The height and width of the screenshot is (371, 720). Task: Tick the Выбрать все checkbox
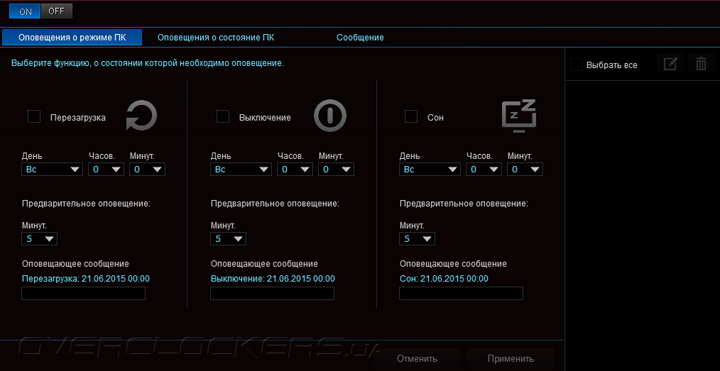[576, 65]
